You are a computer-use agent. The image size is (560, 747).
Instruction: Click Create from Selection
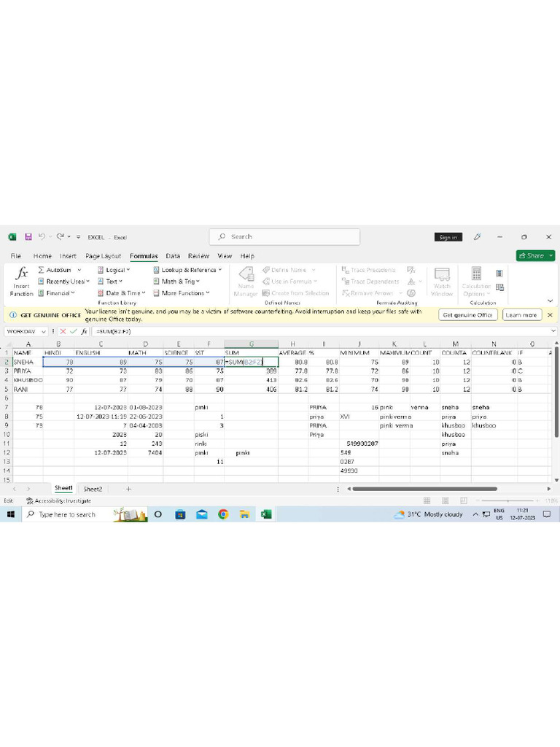pos(296,293)
